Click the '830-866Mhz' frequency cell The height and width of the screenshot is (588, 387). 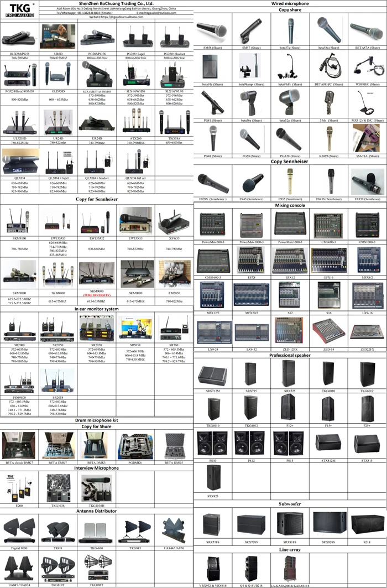[x=96, y=248]
